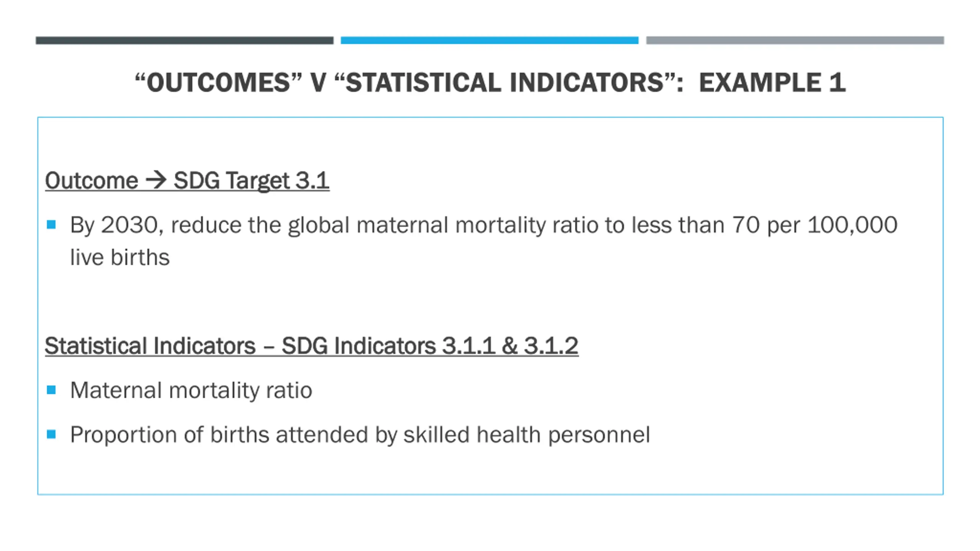Click the underlined "Statistical Indicators" heading text
The height and width of the screenshot is (551, 980).
click(x=150, y=346)
